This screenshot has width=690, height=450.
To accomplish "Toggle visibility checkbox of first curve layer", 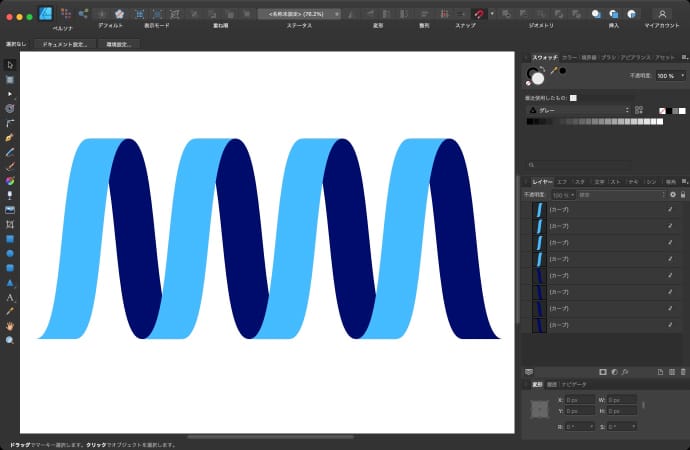I will coord(670,210).
